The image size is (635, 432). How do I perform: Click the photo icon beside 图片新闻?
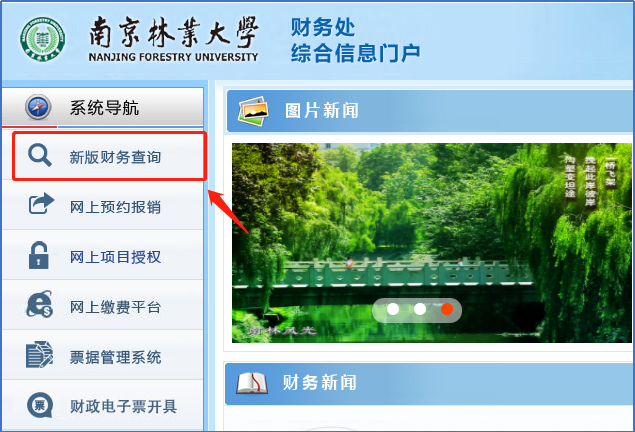pyautogui.click(x=254, y=111)
